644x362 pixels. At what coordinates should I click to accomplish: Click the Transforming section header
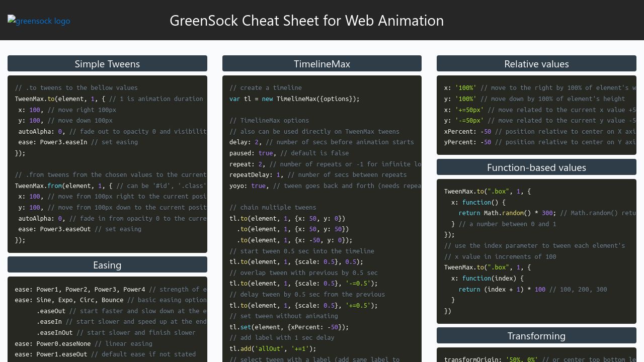point(536,335)
